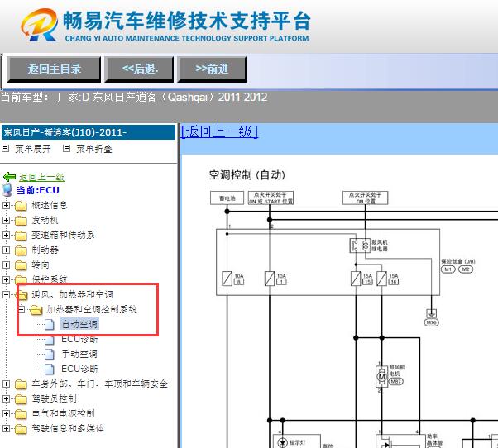Click the document icon of the last ECU诊断
The image size is (498, 448).
50,369
